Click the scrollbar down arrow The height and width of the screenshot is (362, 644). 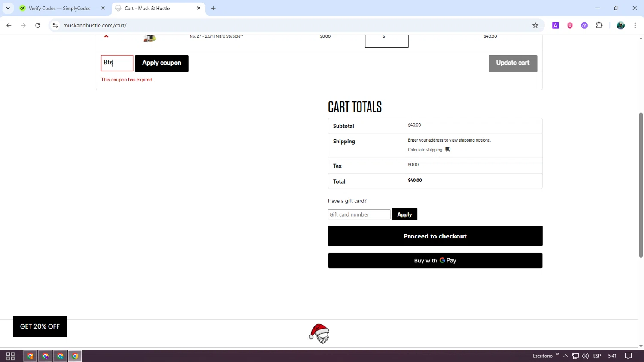(x=641, y=346)
